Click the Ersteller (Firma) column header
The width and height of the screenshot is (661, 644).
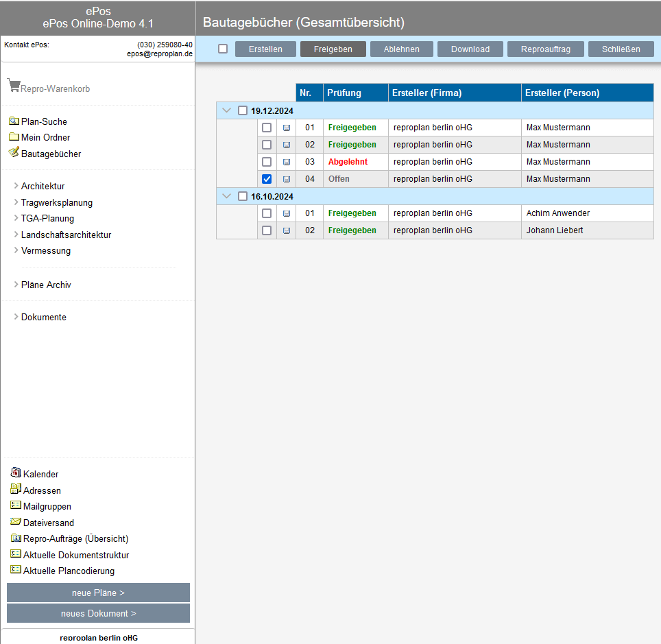[x=455, y=93]
